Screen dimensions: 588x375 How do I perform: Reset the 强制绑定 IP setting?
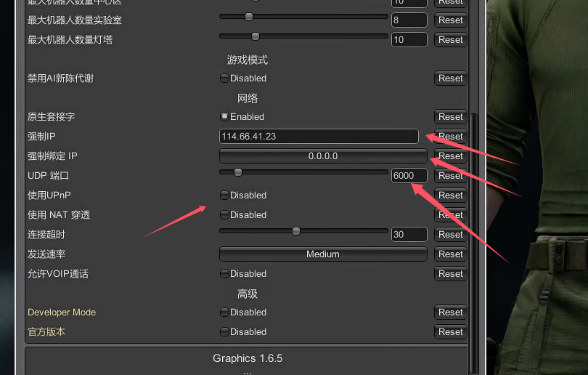(450, 156)
